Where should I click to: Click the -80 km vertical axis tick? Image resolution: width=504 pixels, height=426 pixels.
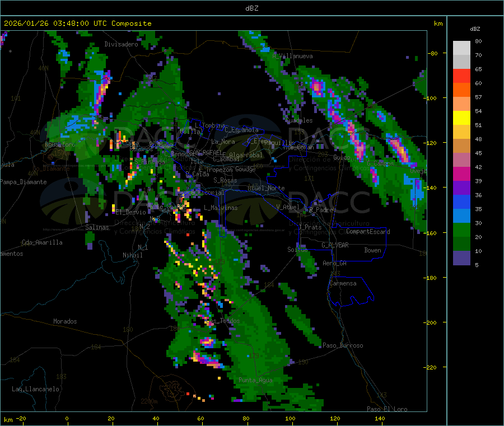click(433, 54)
